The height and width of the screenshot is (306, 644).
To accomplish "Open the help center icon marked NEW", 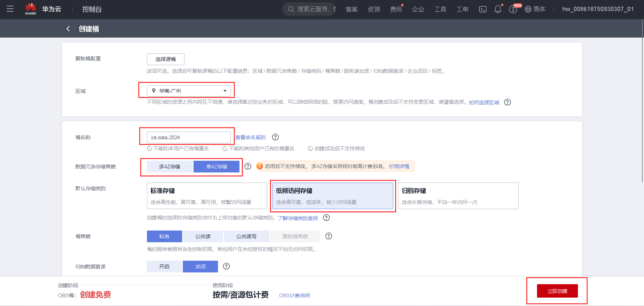I will click(x=513, y=9).
